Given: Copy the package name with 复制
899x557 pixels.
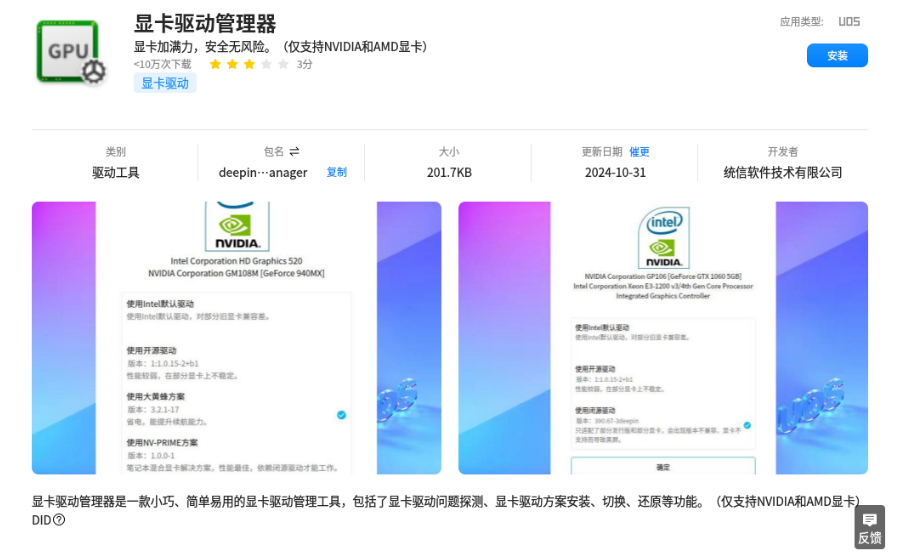Looking at the screenshot, I should click(x=337, y=172).
